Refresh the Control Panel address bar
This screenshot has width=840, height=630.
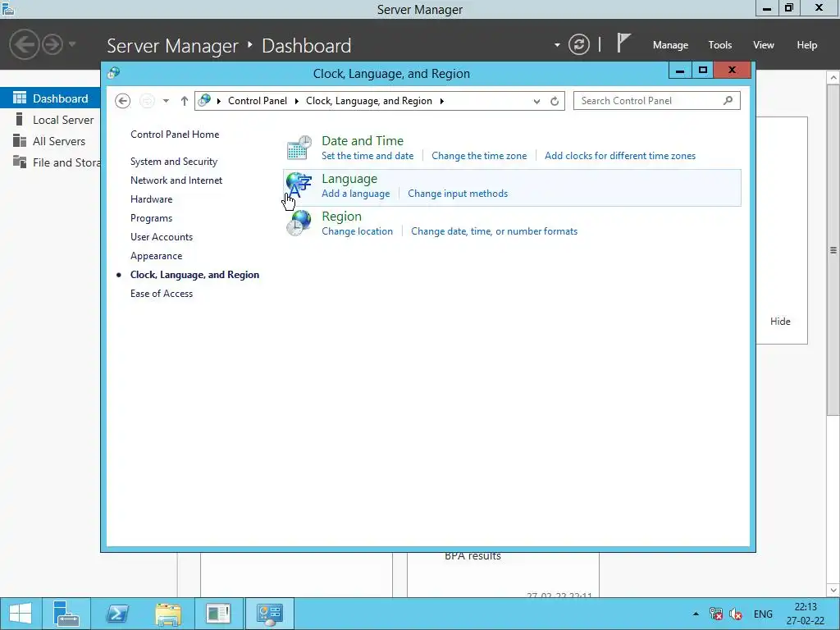point(555,101)
